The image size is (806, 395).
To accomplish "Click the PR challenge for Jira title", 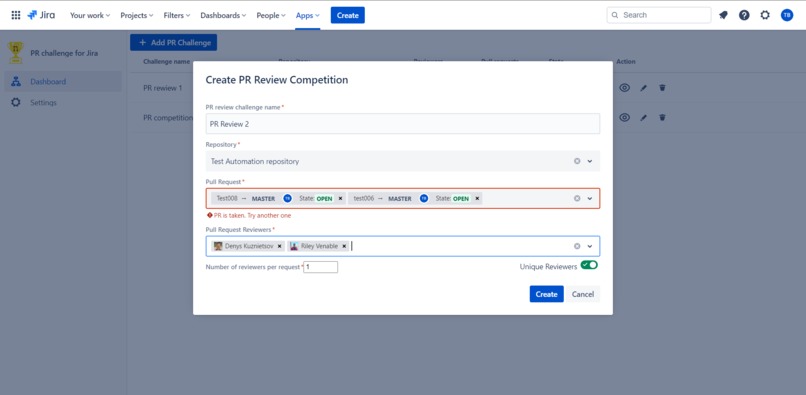I will 64,53.
